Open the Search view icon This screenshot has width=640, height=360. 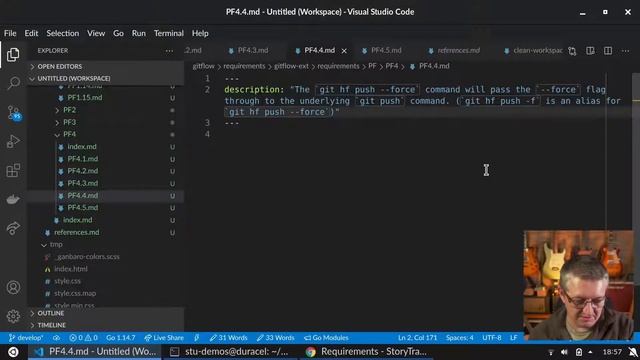[13, 83]
